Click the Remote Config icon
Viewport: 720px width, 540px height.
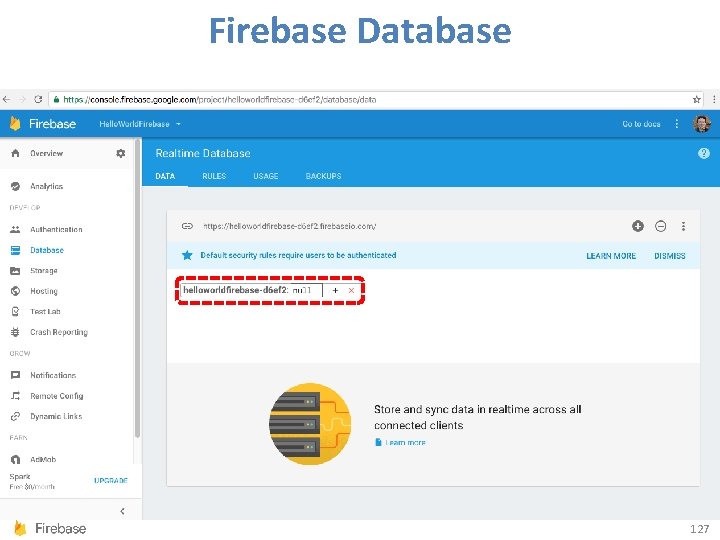tap(15, 395)
